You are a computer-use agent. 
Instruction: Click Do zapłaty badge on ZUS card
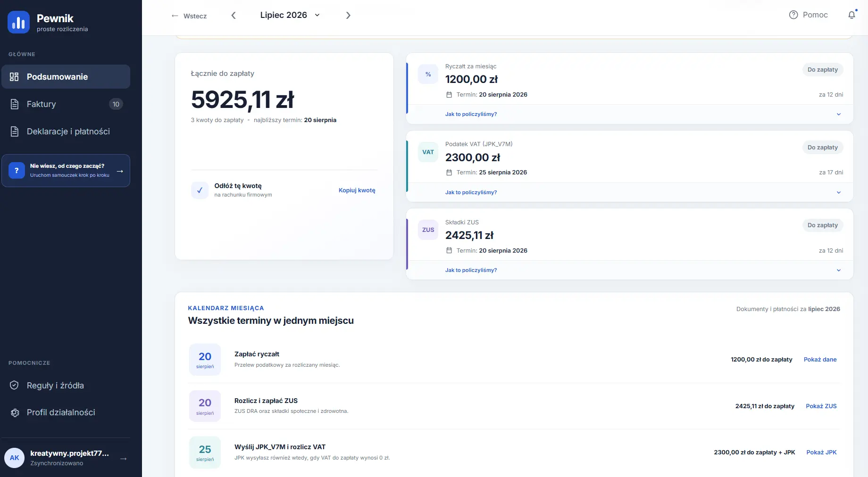[823, 225]
